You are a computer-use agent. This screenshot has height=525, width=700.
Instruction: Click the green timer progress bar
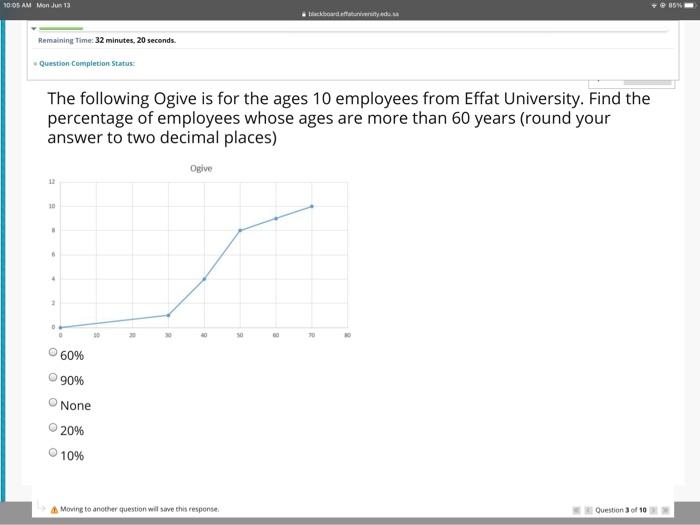coord(61,29)
